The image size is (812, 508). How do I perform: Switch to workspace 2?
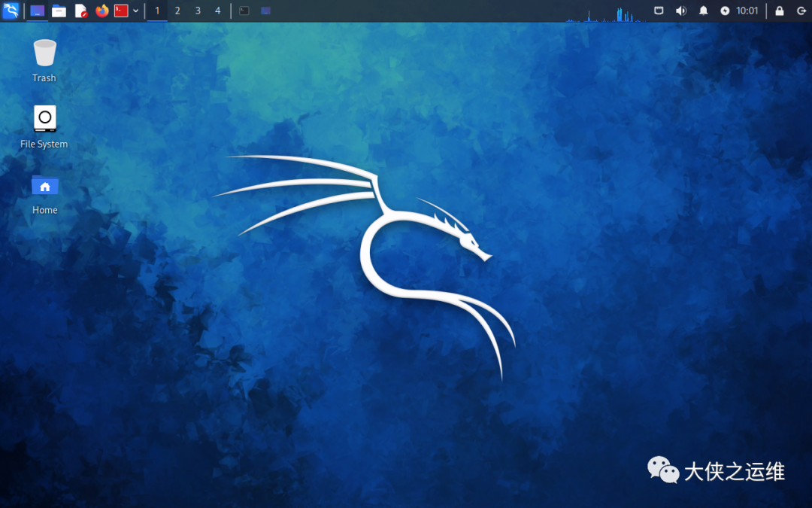pos(177,11)
